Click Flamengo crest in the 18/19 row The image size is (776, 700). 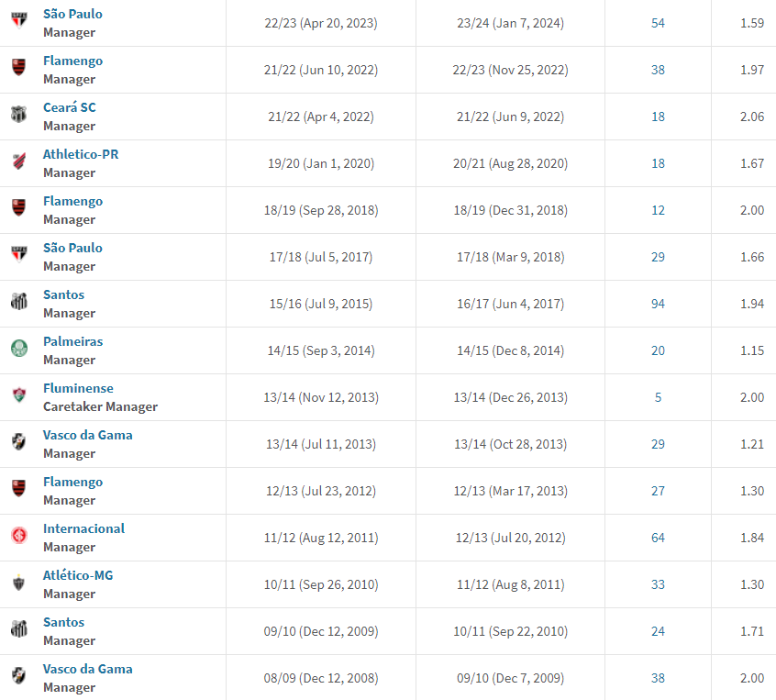(x=18, y=209)
